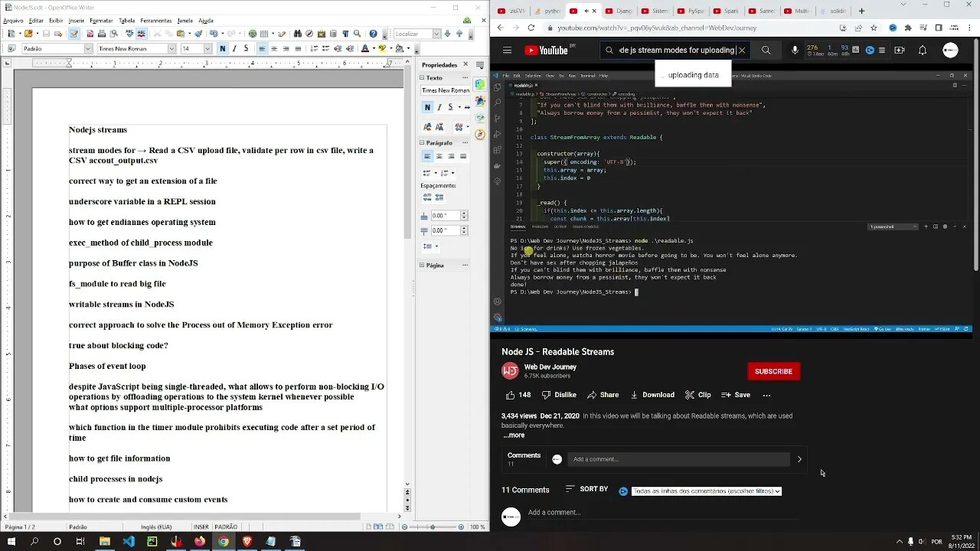Open the Arquivo menu
This screenshot has height=551, width=980.
click(13, 21)
